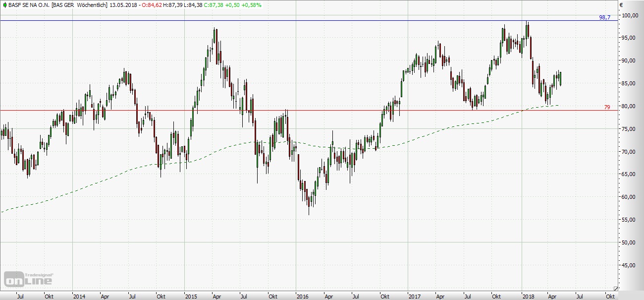Click the 2018 year marker on time axis
Image resolution: width=644 pixels, height=300 pixels.
(528, 296)
